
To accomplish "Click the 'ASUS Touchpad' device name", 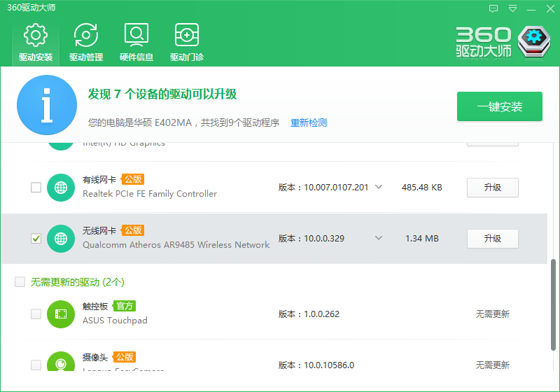I will [x=115, y=321].
